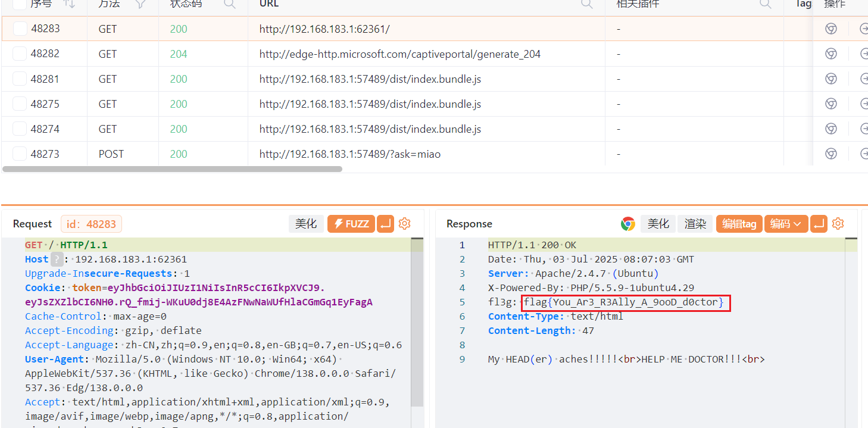868x428 pixels.
Task: Open request 48283 in browser via Chrome icon
Action: coord(831,29)
